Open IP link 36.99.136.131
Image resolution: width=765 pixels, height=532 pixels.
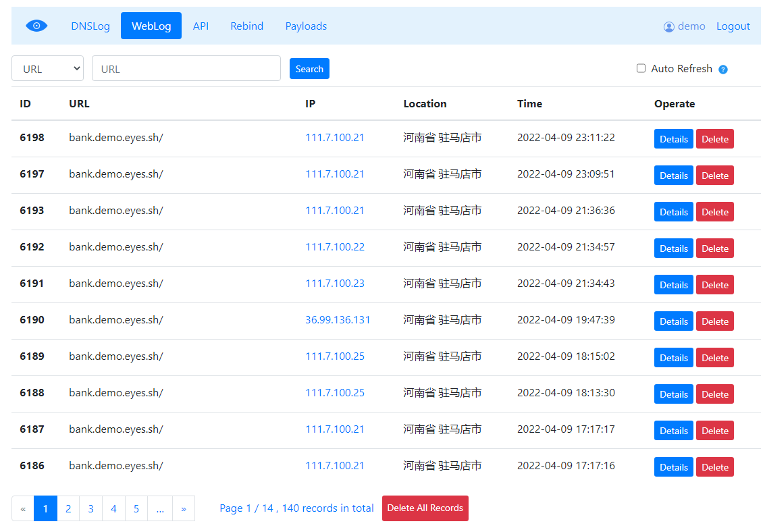pos(338,320)
